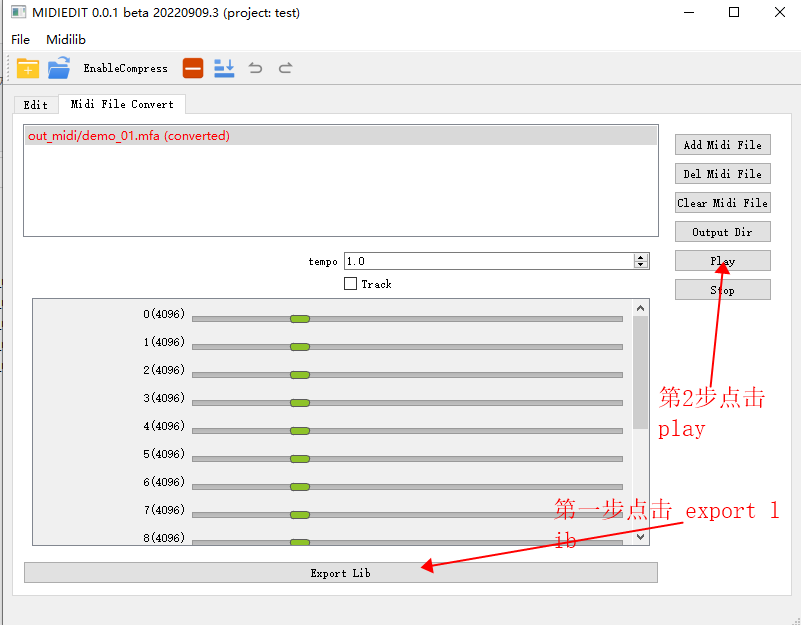This screenshot has height=625, width=801.
Task: Switch to the Edit tab
Action: 35,104
